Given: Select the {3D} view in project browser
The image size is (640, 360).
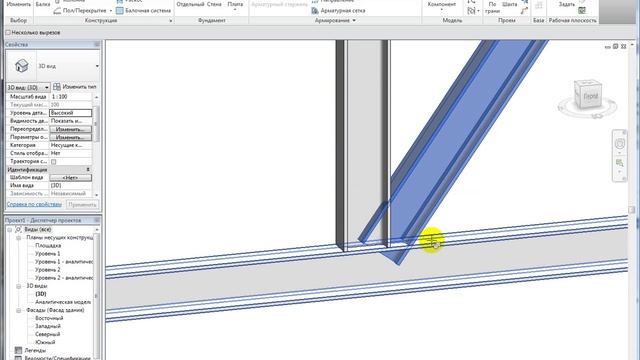Looking at the screenshot, I should 41,294.
